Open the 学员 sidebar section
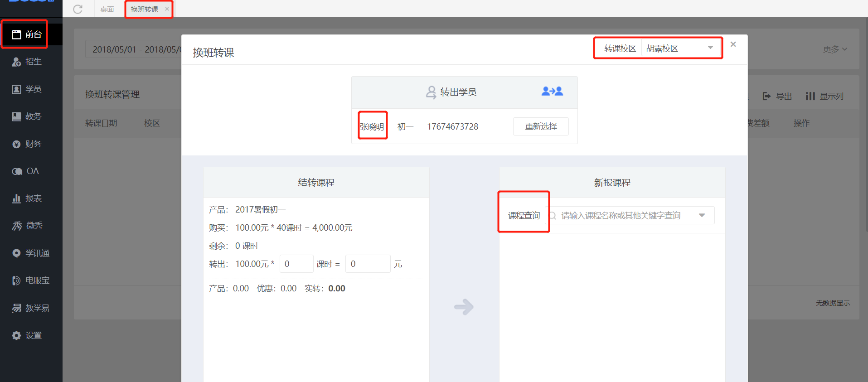Viewport: 868px width, 382px height. (x=27, y=89)
